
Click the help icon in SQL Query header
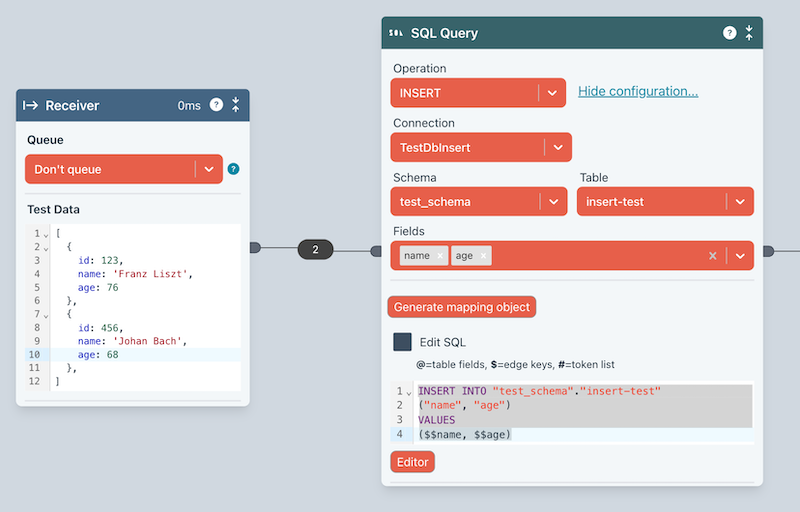coord(730,33)
